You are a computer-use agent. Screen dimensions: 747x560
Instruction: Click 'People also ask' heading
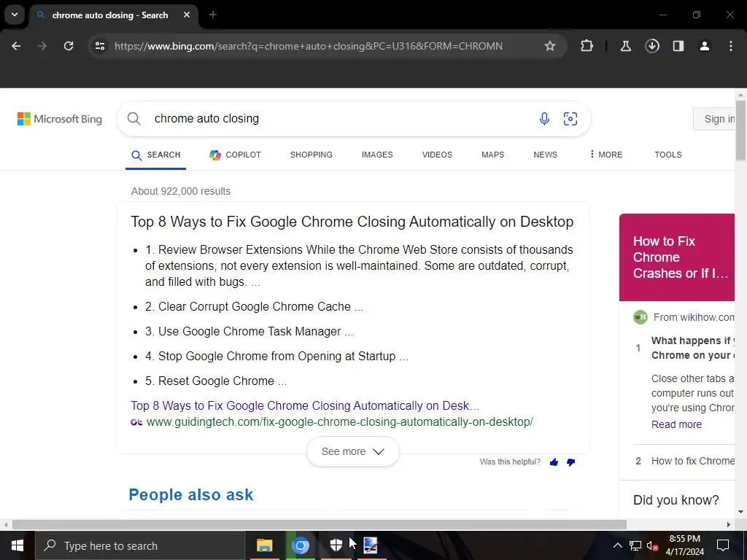coord(190,495)
